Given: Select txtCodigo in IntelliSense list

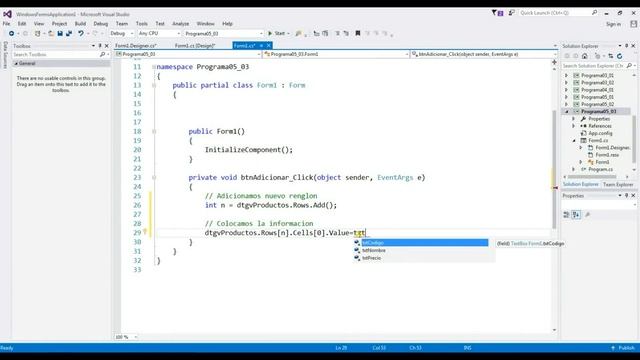Looking at the screenshot, I should [424, 243].
